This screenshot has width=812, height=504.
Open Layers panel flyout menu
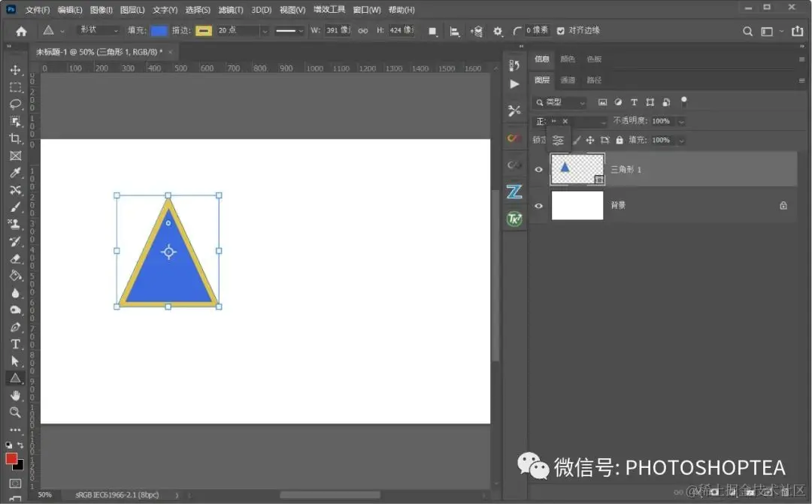(801, 80)
